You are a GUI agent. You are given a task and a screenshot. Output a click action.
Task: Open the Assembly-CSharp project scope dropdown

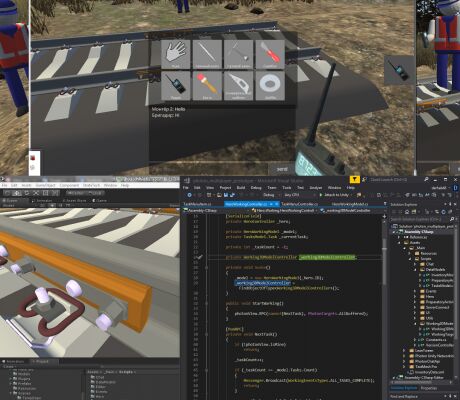click(x=216, y=211)
